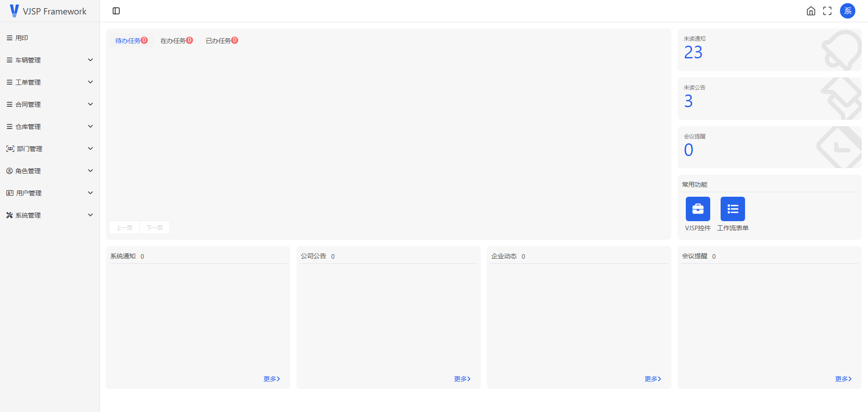Open the home page icon

pyautogui.click(x=811, y=11)
